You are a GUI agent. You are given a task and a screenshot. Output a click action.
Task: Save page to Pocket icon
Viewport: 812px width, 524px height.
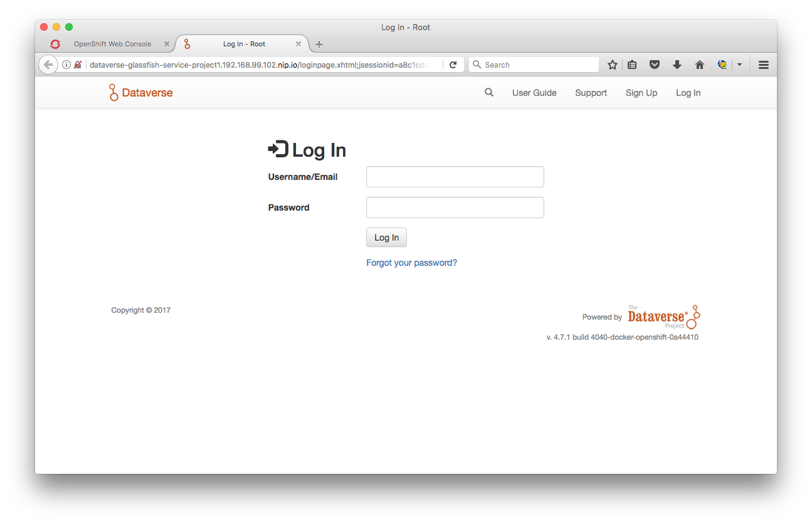point(655,65)
